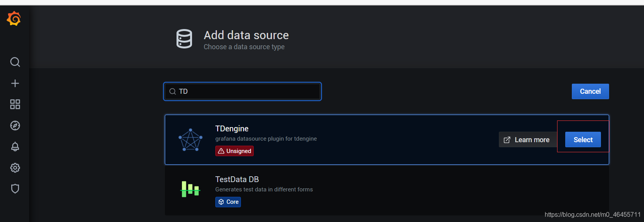The width and height of the screenshot is (644, 222).
Task: Open search from the sidebar magnifier icon
Action: pos(15,62)
